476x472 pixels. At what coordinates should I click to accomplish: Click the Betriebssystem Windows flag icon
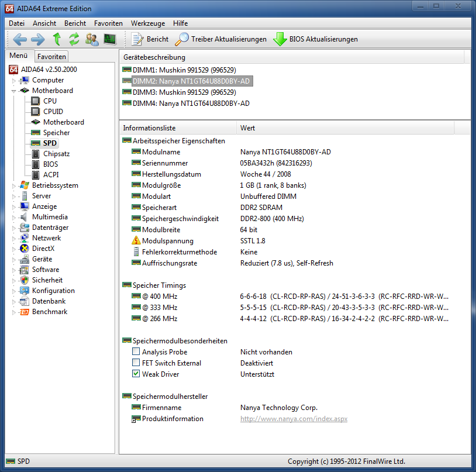[25, 185]
